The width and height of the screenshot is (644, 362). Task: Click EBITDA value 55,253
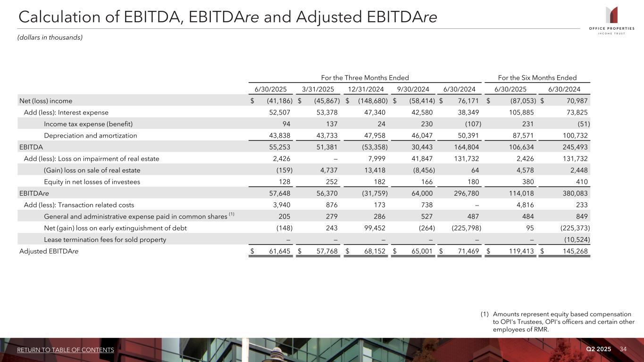click(280, 147)
